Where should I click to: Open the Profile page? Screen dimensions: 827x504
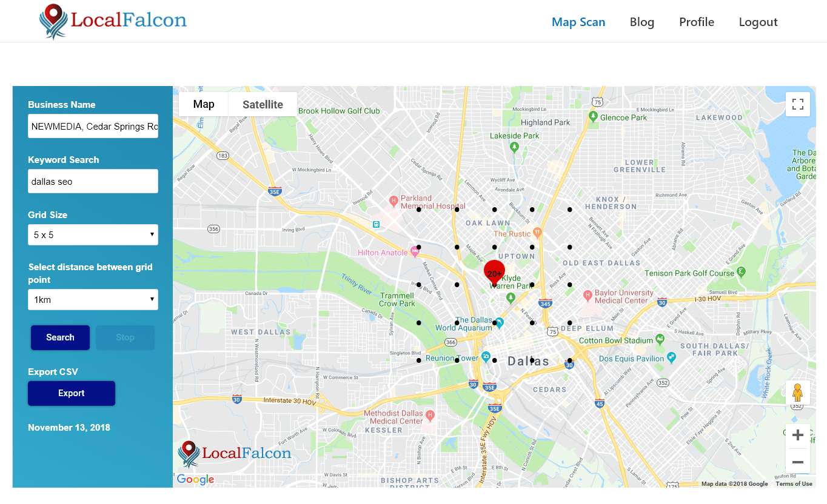[x=697, y=22]
